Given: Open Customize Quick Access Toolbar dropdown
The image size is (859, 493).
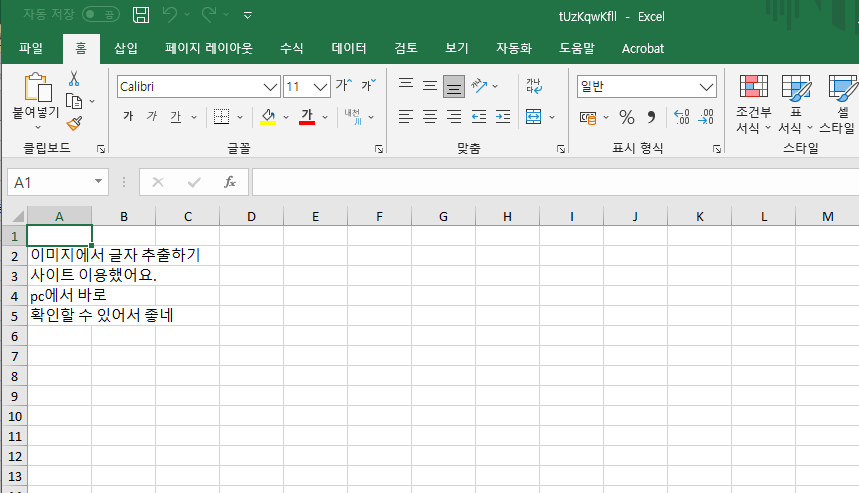Looking at the screenshot, I should (x=248, y=15).
